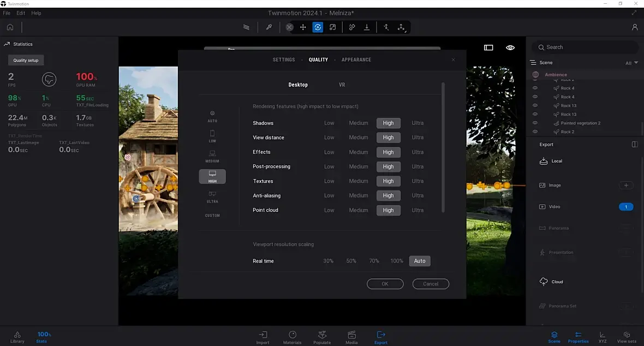Viewport: 644px width, 346px height.
Task: Open the Populate dock panel
Action: (322, 337)
